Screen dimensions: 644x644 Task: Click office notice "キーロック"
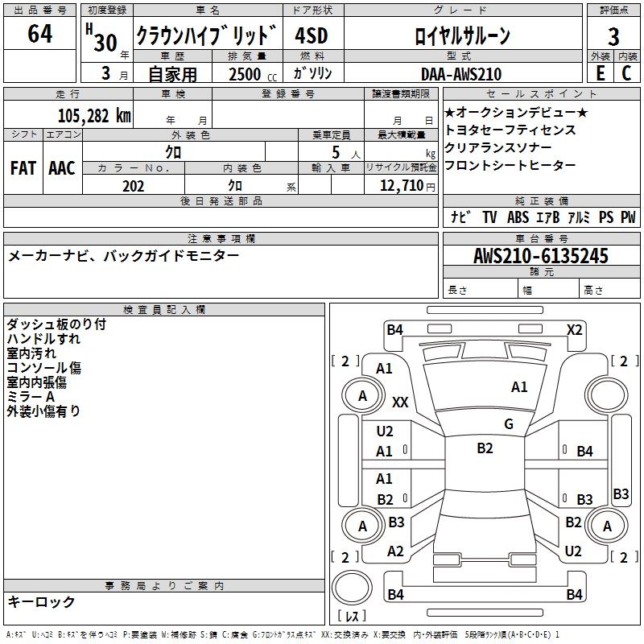pos(41,601)
